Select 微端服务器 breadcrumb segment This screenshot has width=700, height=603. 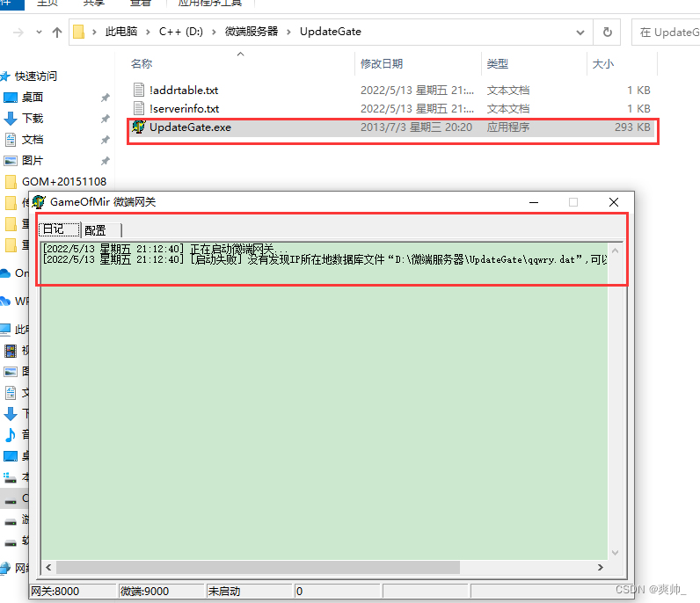pyautogui.click(x=252, y=32)
